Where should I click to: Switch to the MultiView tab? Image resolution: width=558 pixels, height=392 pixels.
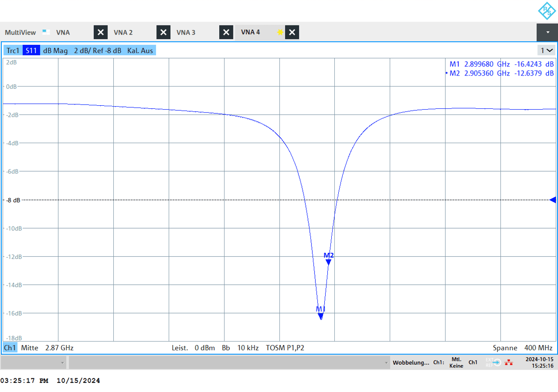pyautogui.click(x=20, y=32)
